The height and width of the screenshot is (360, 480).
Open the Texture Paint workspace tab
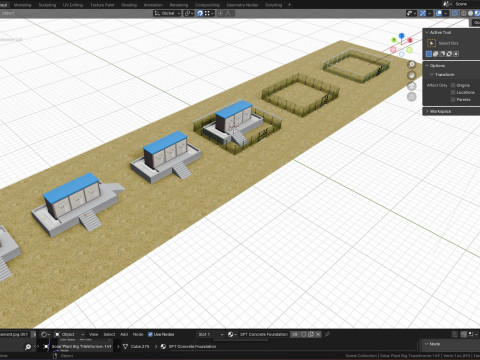click(102, 5)
